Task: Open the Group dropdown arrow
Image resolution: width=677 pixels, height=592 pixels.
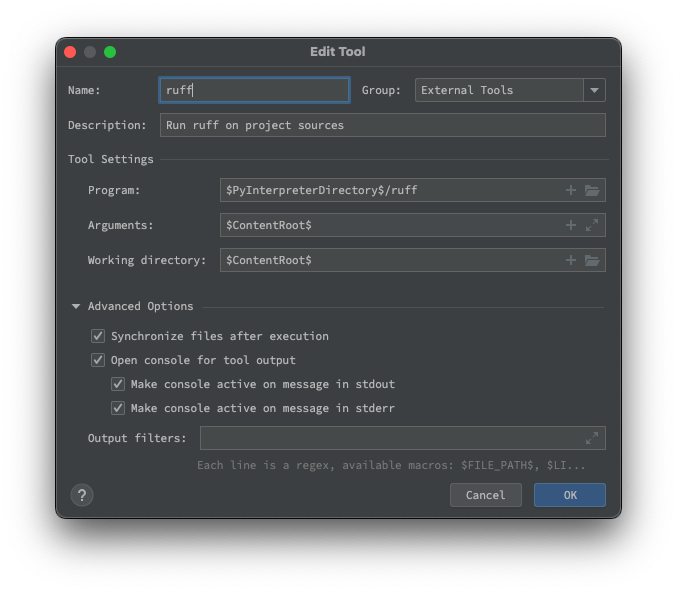Action: click(x=594, y=90)
